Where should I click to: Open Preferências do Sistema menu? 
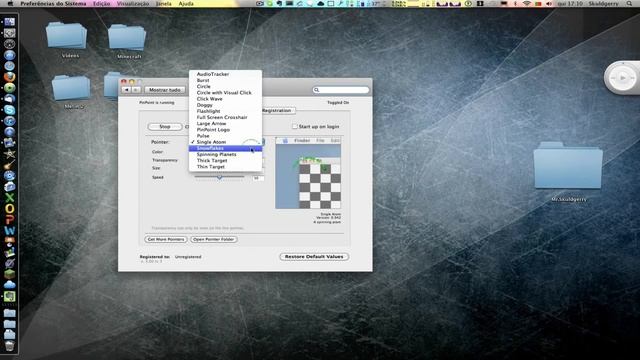[x=53, y=4]
